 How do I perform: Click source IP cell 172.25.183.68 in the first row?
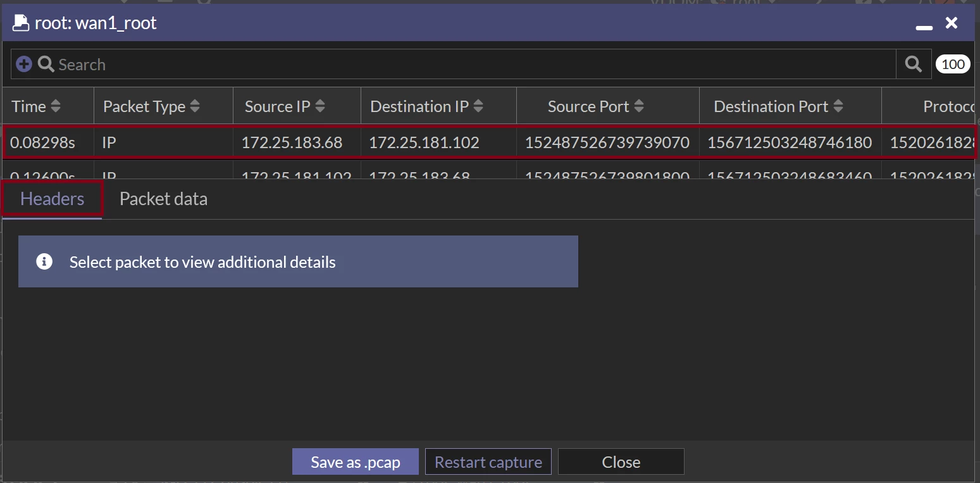[x=292, y=142]
